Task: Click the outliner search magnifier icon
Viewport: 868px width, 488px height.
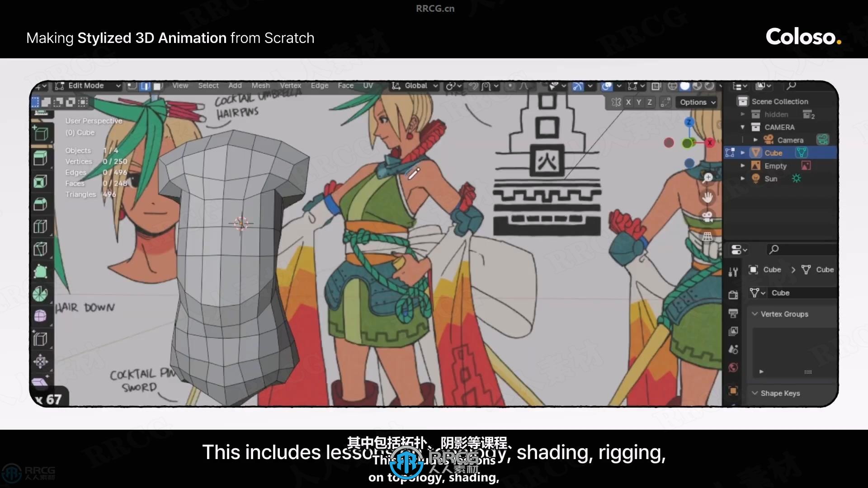Action: pos(791,85)
